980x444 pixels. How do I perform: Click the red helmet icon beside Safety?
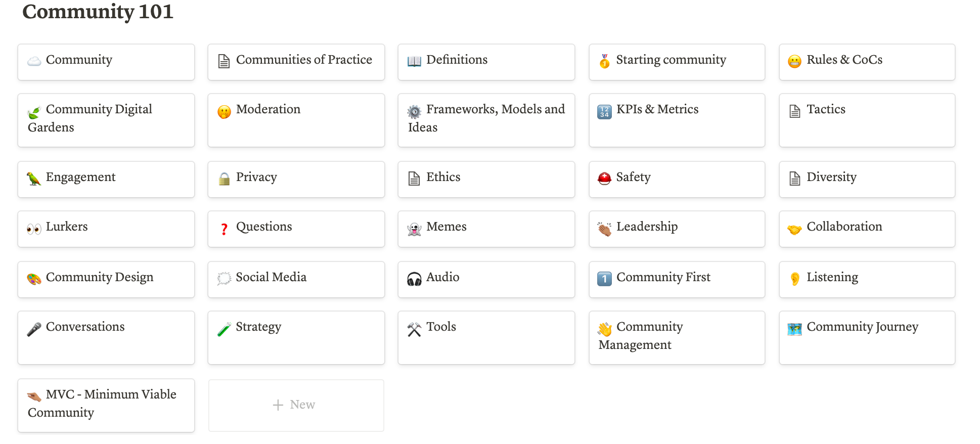click(604, 179)
